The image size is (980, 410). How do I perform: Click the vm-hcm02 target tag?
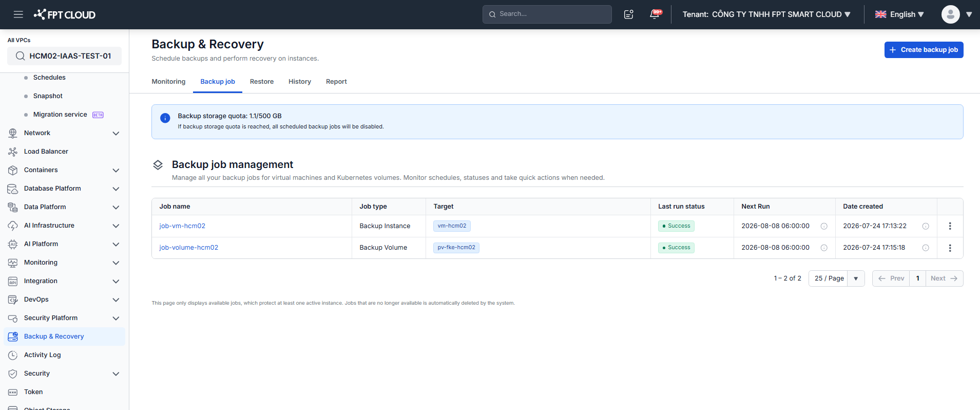452,226
